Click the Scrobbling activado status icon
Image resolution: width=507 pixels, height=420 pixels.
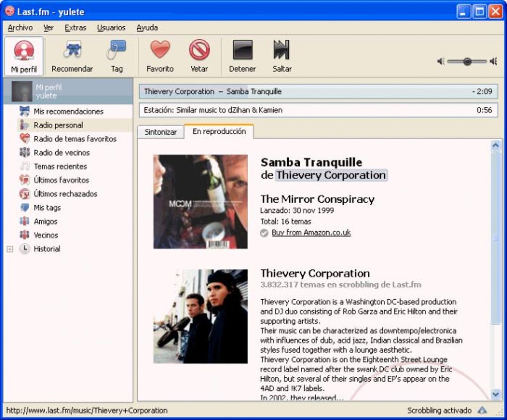[482, 411]
